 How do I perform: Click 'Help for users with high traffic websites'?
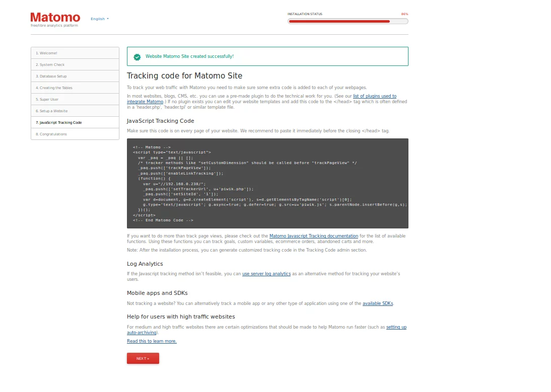181,317
